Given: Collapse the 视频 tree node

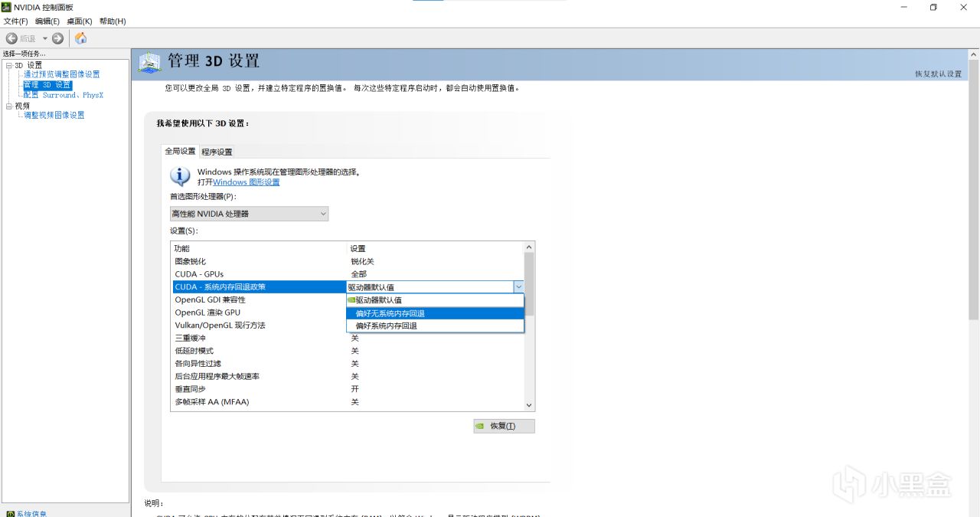Looking at the screenshot, I should click(9, 106).
